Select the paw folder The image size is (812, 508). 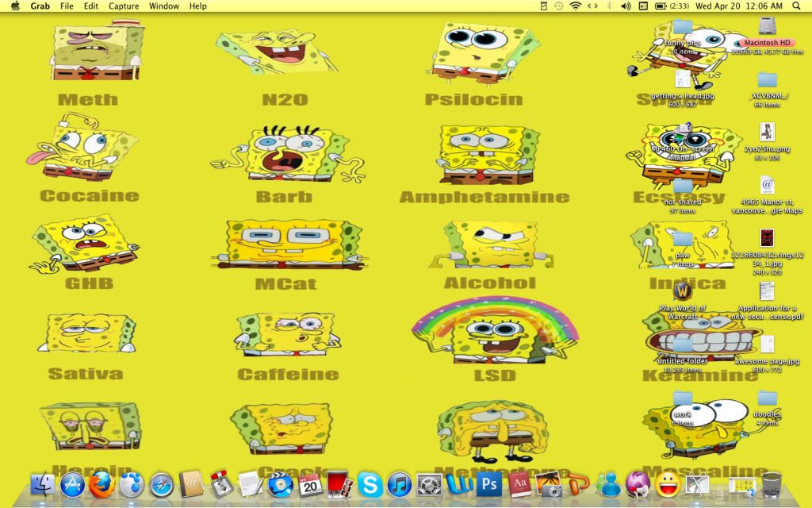tap(683, 240)
